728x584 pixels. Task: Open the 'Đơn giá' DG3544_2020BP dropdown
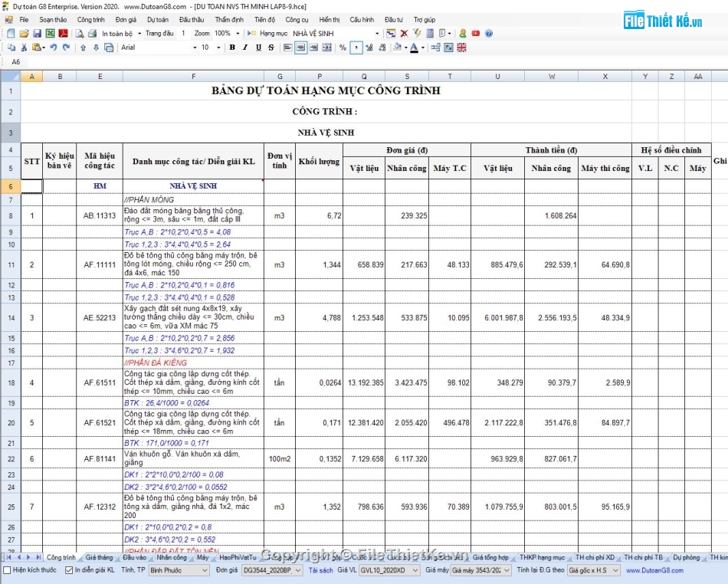[x=272, y=570]
